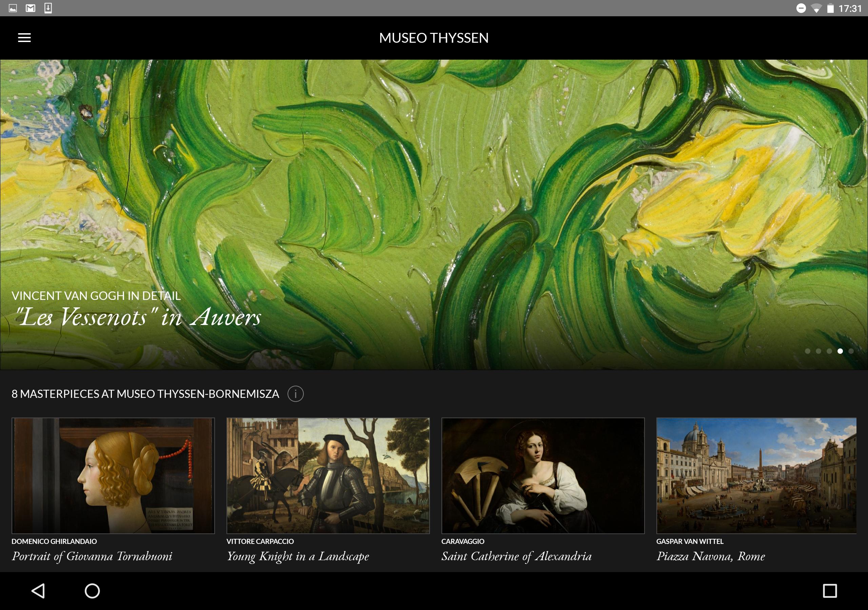Viewport: 868px width, 610px height.
Task: Tap the image notification icon
Action: 13,8
